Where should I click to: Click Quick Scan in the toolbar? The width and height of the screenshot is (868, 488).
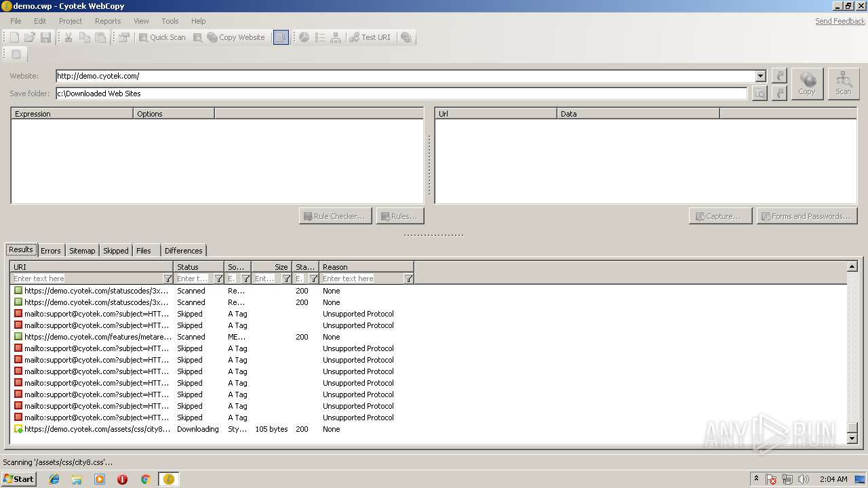pyautogui.click(x=162, y=38)
